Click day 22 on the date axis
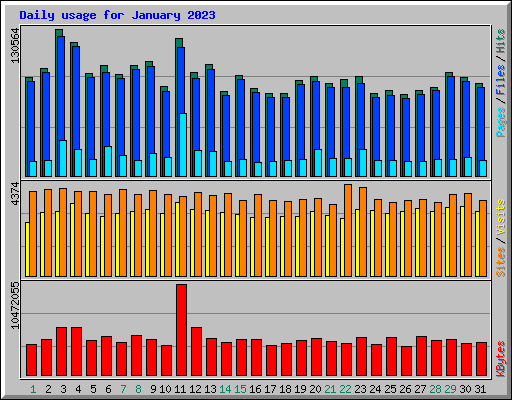Viewport: 512px width, 400px height. [345, 389]
